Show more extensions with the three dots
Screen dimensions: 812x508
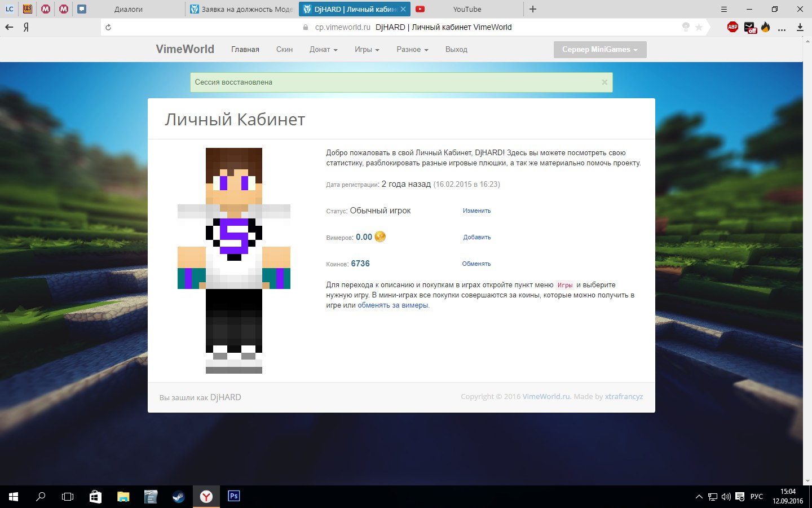pyautogui.click(x=782, y=29)
